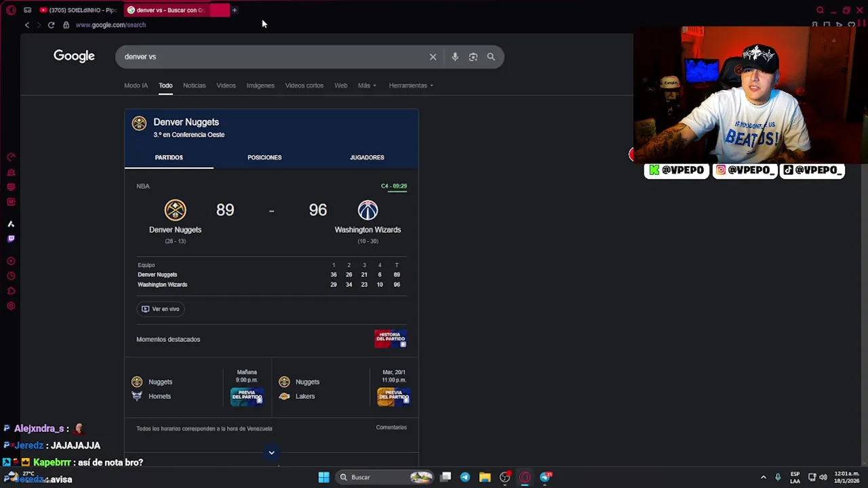This screenshot has height=488, width=868.
Task: Select the Todo results tab
Action: (x=165, y=85)
